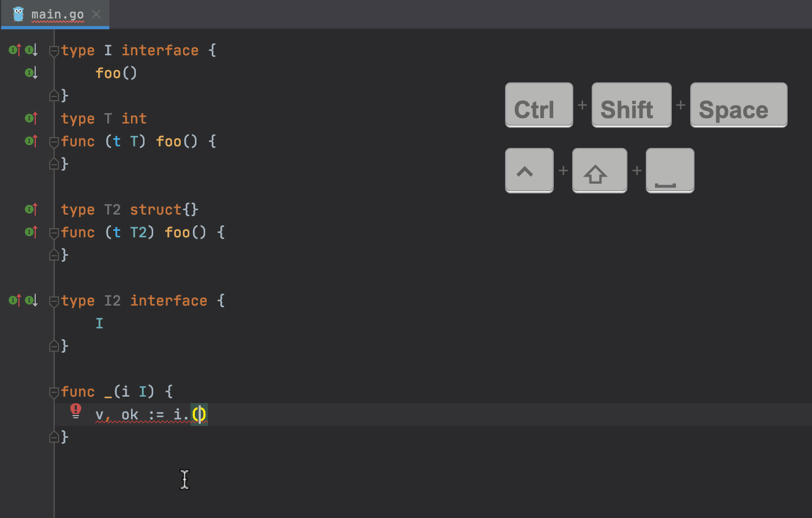Click fold end marker of func (t T) foo
The width and height of the screenshot is (812, 518).
pos(54,164)
